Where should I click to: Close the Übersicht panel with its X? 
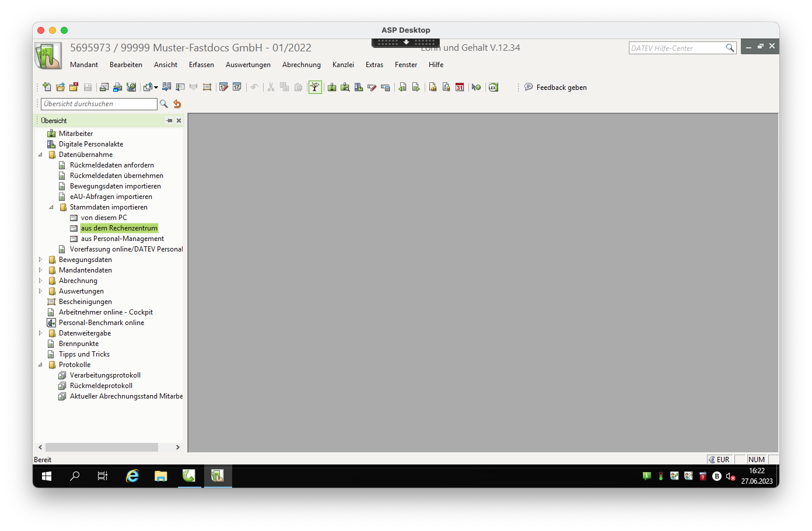(x=179, y=121)
